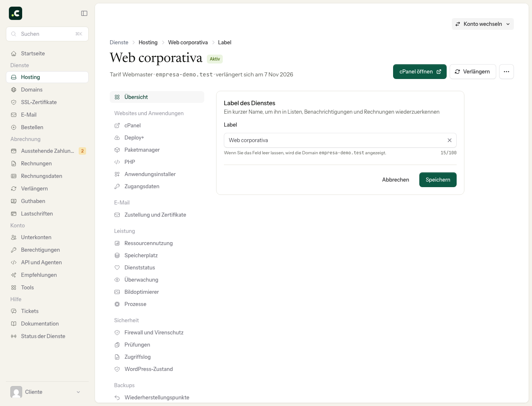Clear the Label field with X icon

pos(450,140)
